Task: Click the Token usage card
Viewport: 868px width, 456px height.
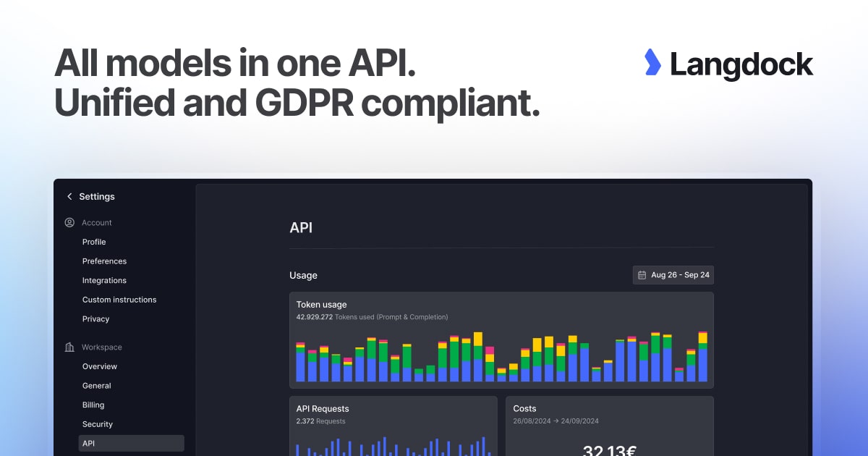Action: pos(501,339)
